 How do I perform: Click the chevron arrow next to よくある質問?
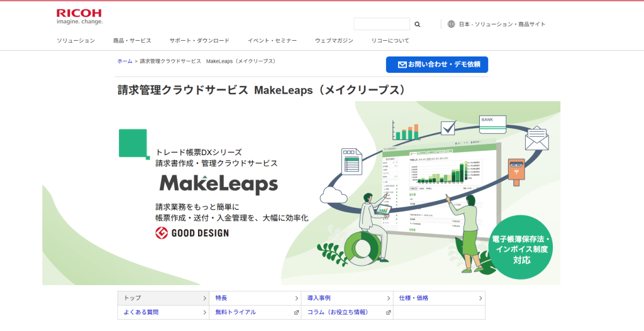tap(204, 313)
